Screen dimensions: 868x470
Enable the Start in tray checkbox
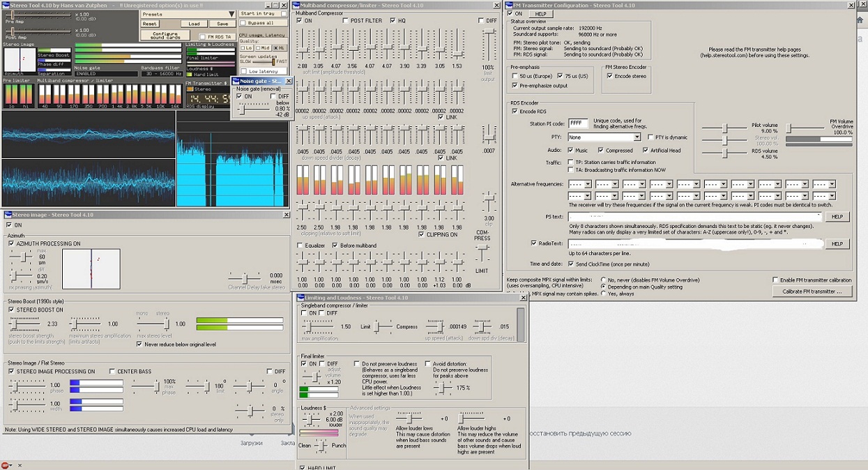[x=284, y=14]
